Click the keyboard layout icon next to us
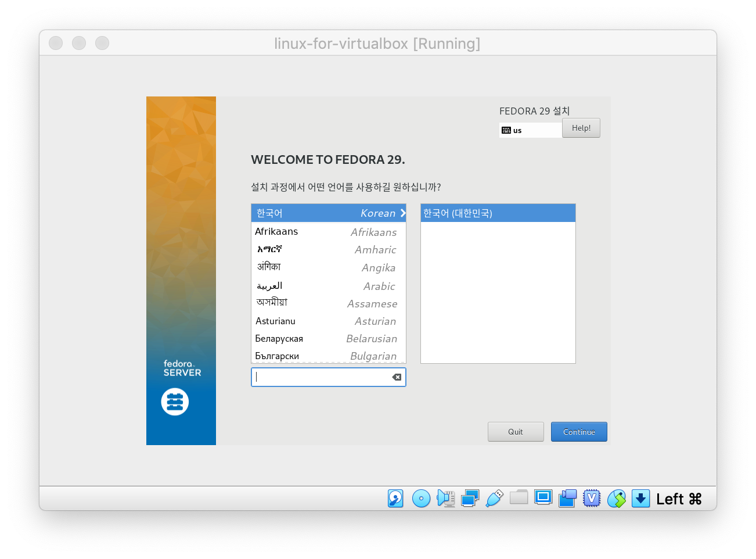 pyautogui.click(x=506, y=130)
